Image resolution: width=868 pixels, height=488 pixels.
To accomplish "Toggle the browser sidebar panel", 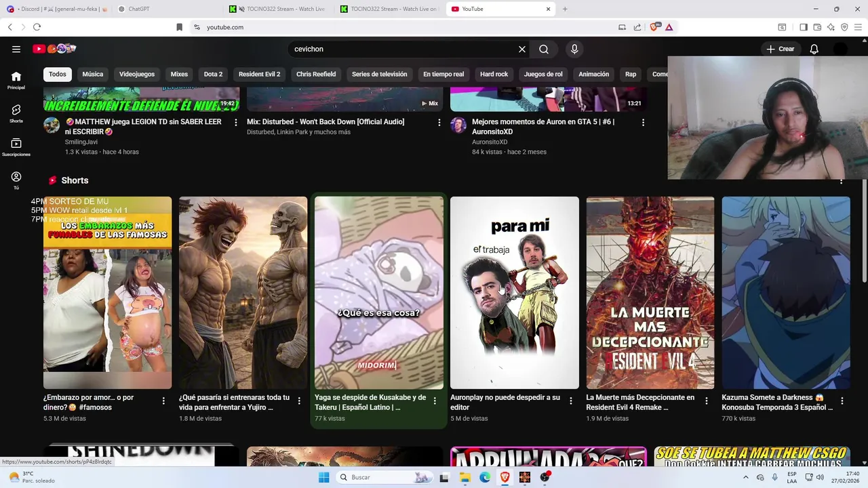I will [804, 27].
